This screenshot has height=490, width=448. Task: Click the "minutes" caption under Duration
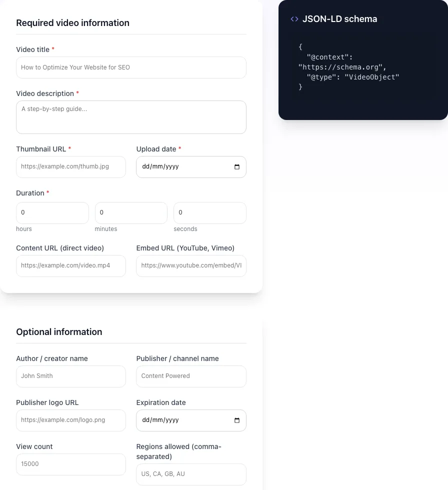tap(106, 229)
